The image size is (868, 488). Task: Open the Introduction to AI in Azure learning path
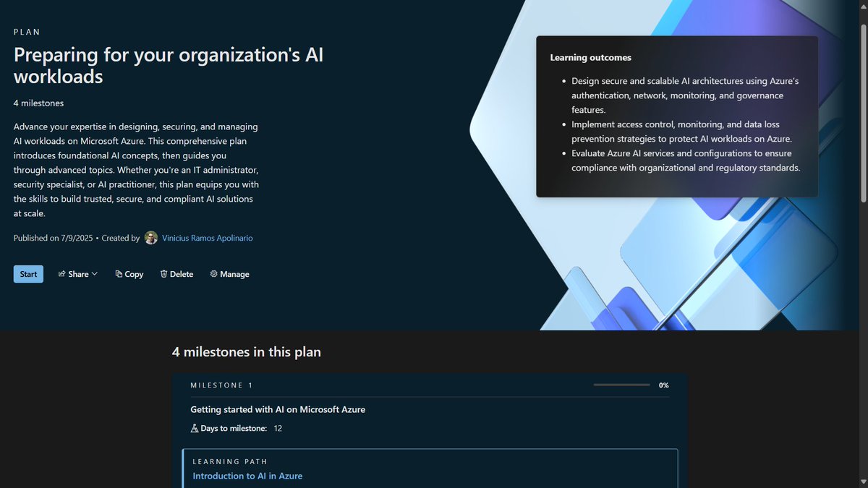[x=247, y=476]
